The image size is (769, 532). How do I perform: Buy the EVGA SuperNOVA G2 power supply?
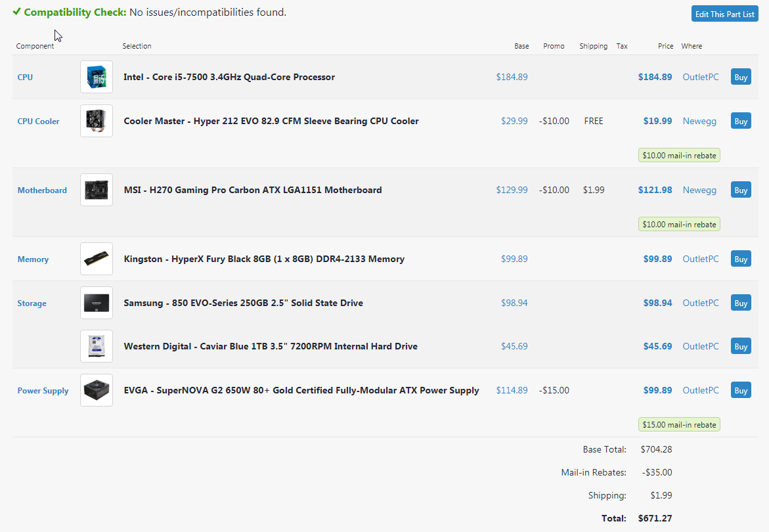(x=741, y=390)
